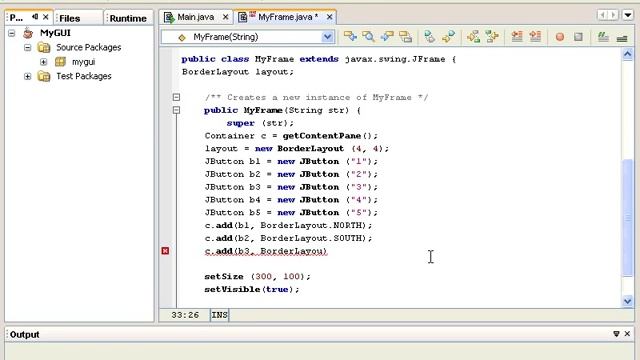
Task: Click the 'c.add(b2, BorderLayout.SOUTH);' line
Action: tap(289, 238)
